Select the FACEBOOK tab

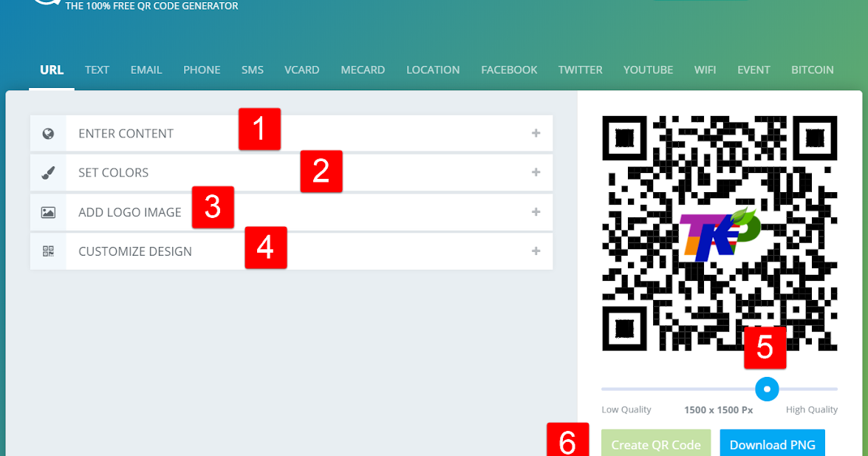(509, 69)
